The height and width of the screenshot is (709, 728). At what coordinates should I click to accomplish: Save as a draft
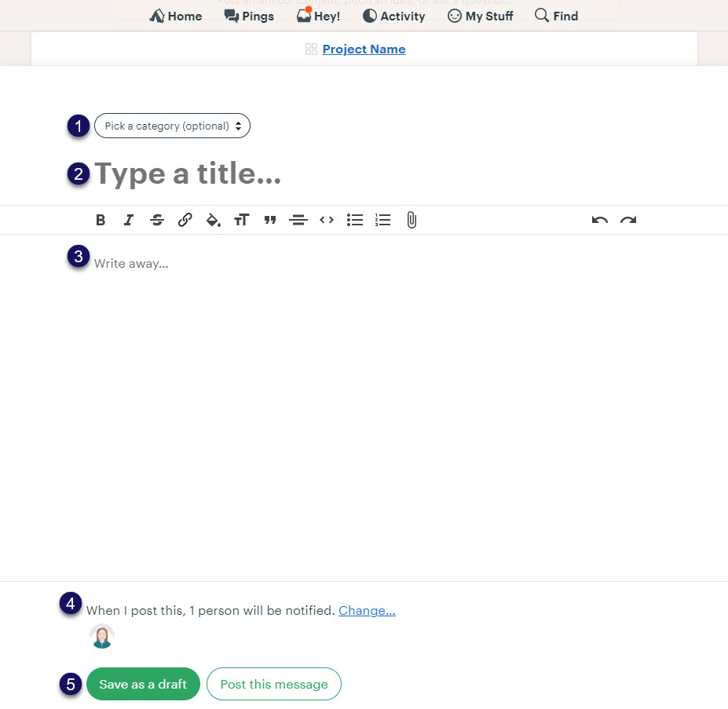coord(143,684)
